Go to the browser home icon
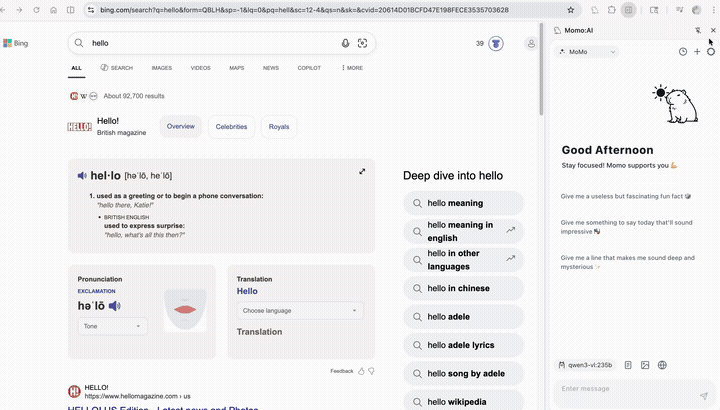 53,10
